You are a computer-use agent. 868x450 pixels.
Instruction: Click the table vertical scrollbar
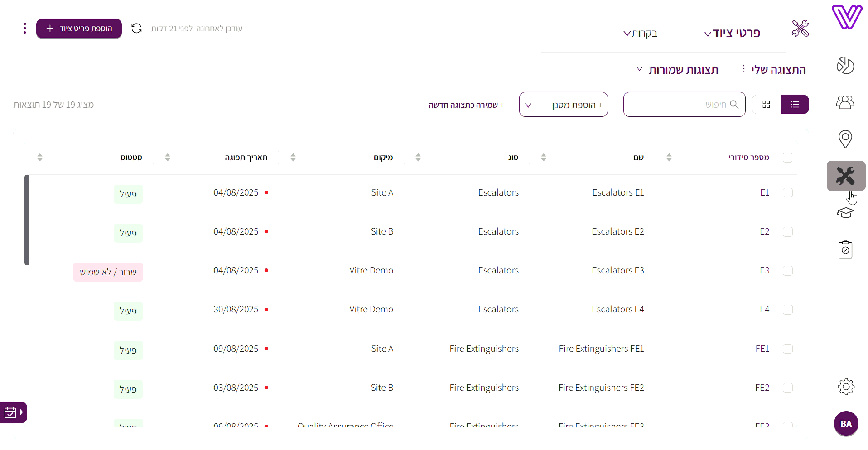27,220
